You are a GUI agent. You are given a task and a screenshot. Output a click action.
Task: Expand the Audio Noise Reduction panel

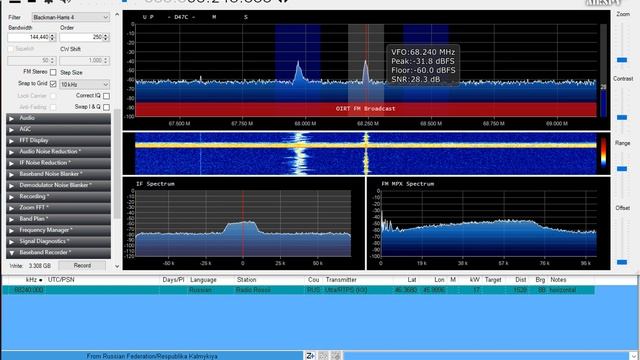[58, 151]
